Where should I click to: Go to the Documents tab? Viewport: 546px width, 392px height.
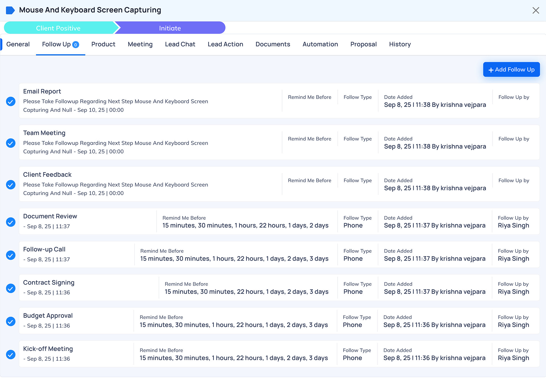(273, 44)
